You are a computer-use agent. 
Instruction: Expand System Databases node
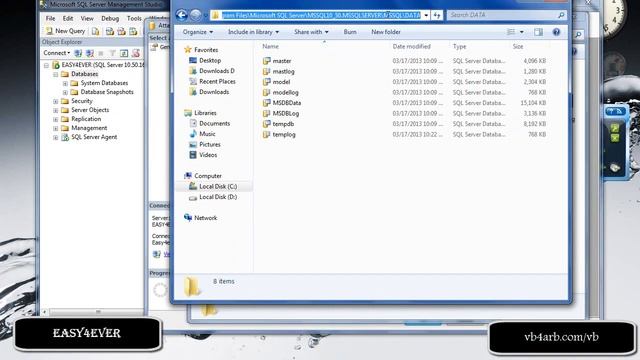pyautogui.click(x=65, y=83)
